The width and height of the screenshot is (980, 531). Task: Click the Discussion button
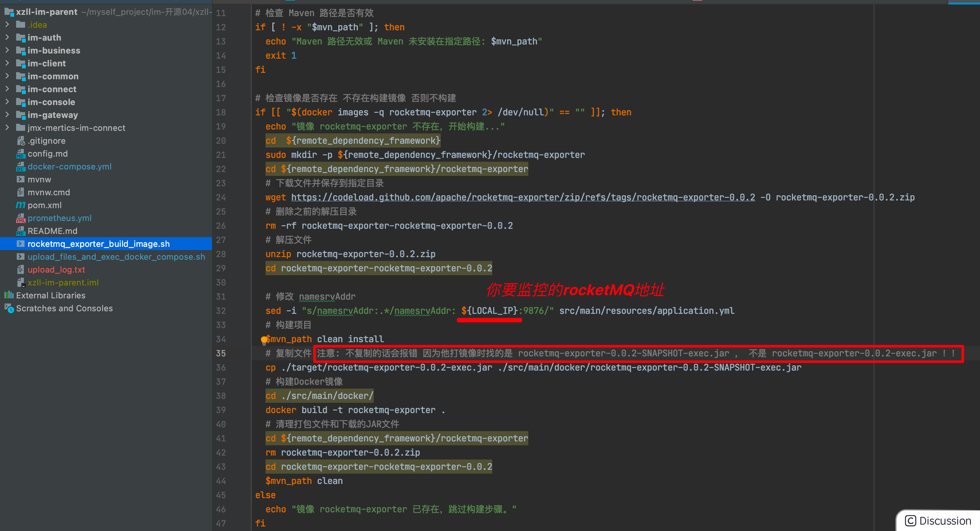coord(938,520)
